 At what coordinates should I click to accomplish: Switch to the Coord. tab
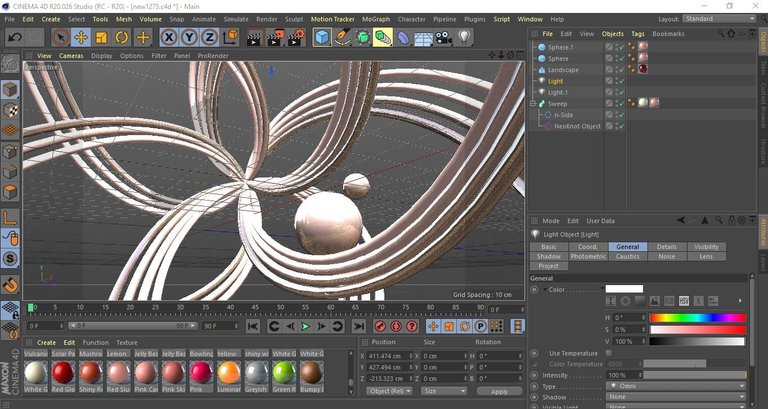click(588, 247)
